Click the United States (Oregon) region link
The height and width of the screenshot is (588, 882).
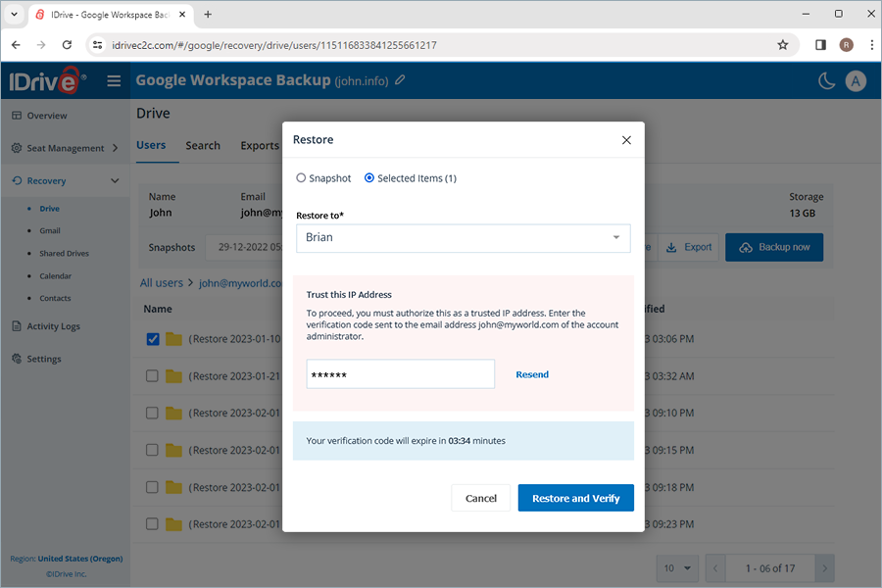(80, 559)
